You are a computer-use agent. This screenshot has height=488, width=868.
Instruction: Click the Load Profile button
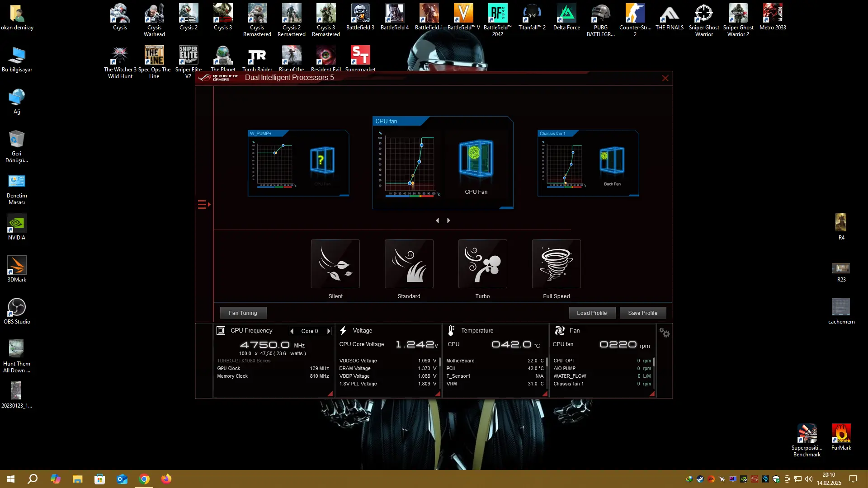pyautogui.click(x=592, y=313)
